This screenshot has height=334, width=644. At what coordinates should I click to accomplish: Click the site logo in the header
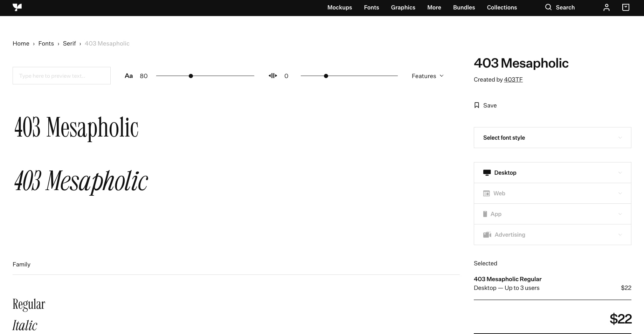(17, 7)
